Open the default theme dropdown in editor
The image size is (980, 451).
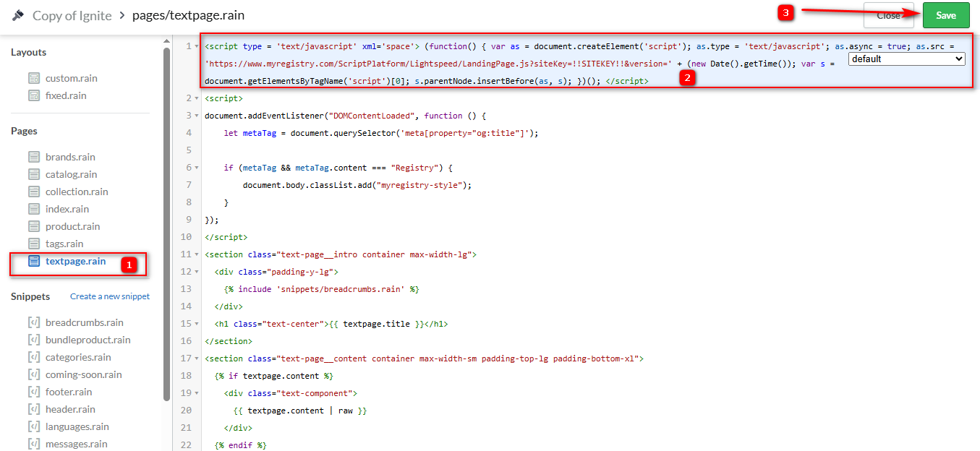click(x=907, y=59)
